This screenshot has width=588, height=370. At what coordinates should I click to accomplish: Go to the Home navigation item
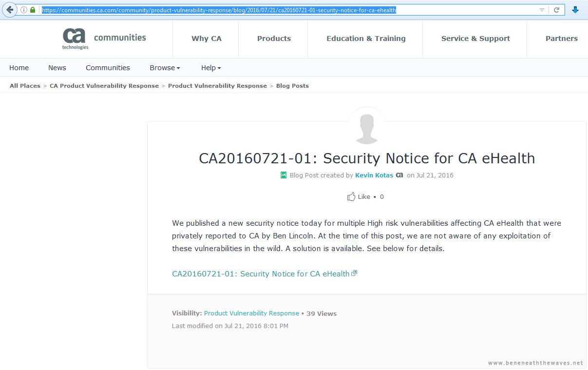point(19,68)
